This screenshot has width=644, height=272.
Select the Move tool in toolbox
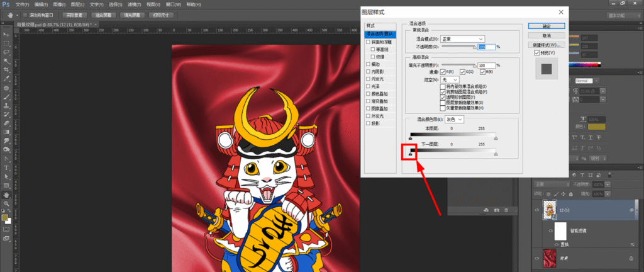coord(6,34)
